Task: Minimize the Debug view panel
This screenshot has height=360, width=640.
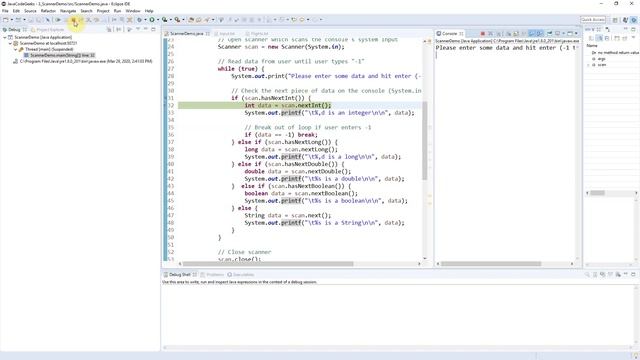Action: point(146,29)
